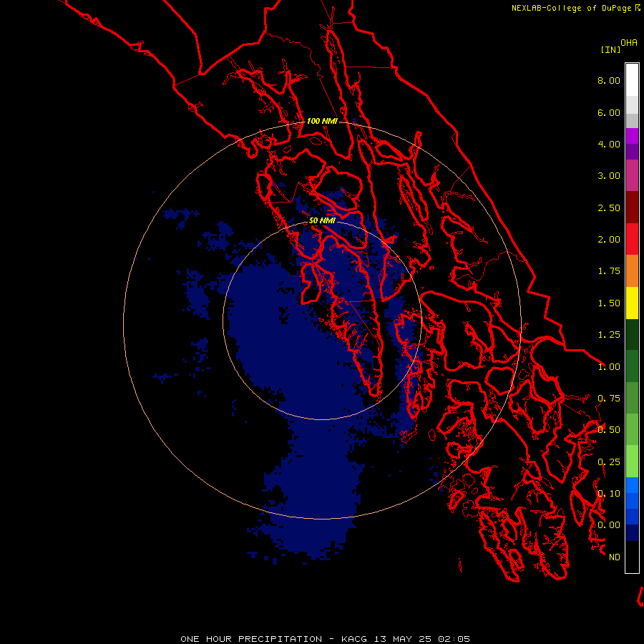Click the 2.50 legend value
This screenshot has width=644, height=644.
point(609,208)
